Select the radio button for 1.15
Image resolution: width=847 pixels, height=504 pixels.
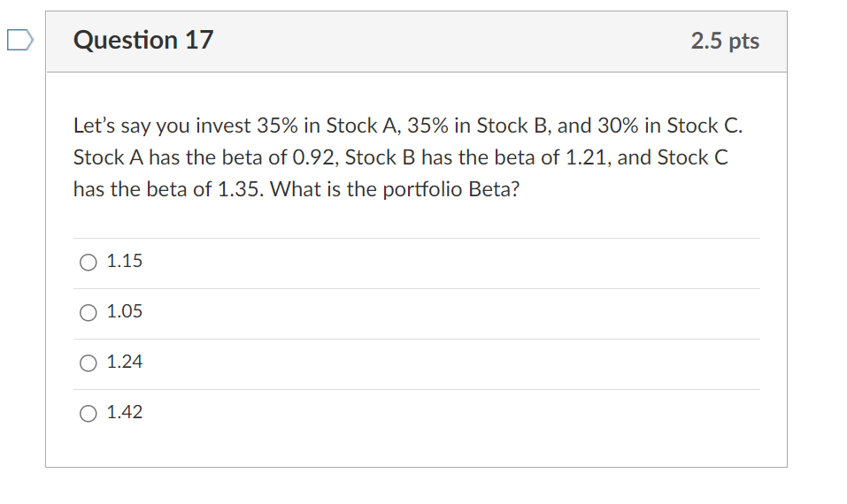[89, 262]
